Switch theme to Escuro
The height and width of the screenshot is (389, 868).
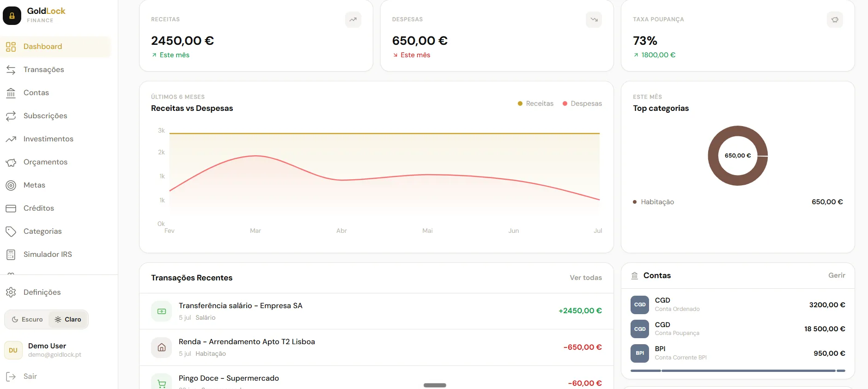27,320
